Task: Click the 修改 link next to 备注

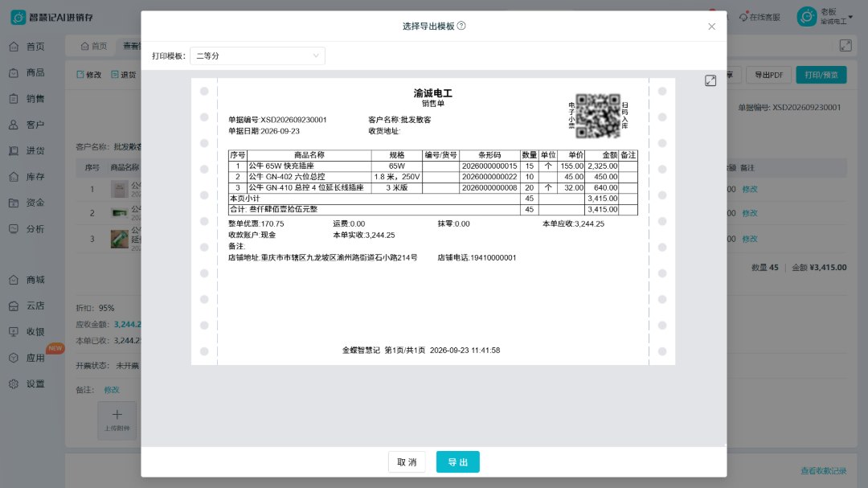Action: click(x=111, y=390)
